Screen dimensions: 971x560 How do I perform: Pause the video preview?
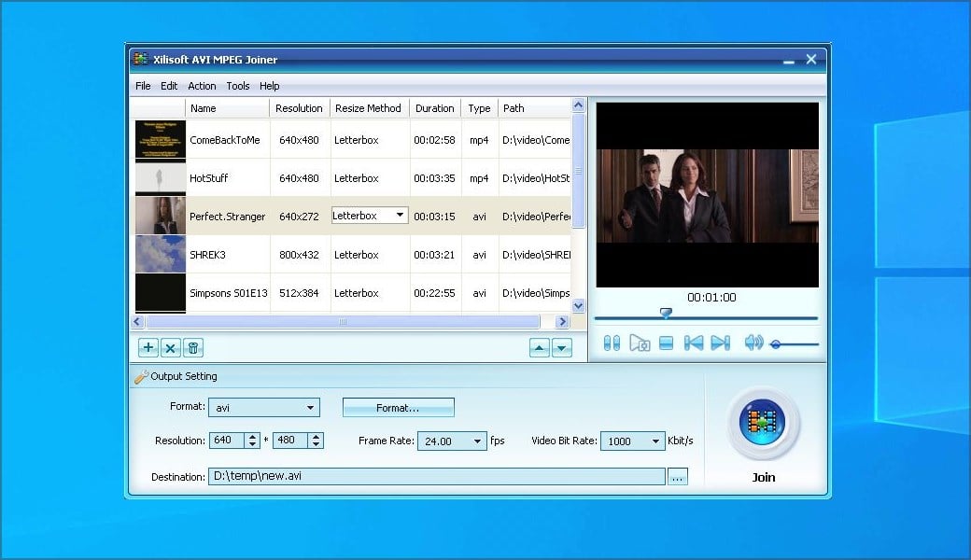coord(612,343)
